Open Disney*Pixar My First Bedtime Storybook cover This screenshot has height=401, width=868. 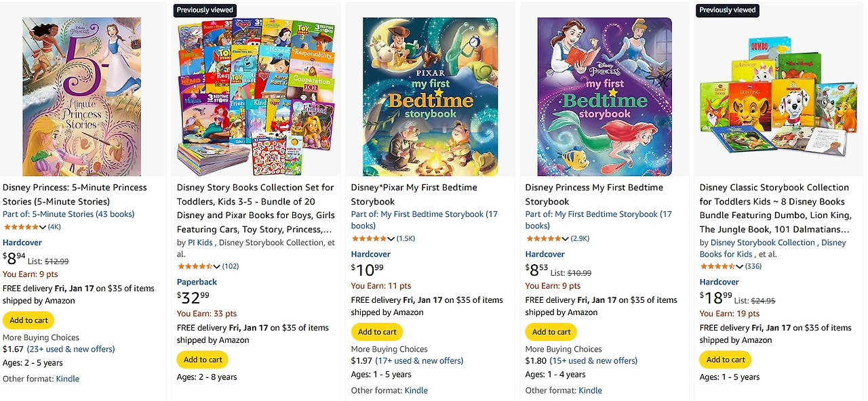coord(430,97)
